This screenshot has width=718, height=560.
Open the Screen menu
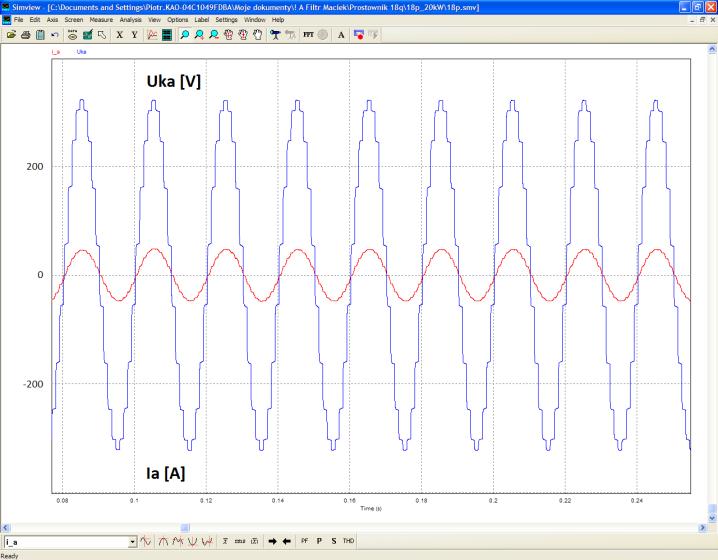tap(73, 20)
